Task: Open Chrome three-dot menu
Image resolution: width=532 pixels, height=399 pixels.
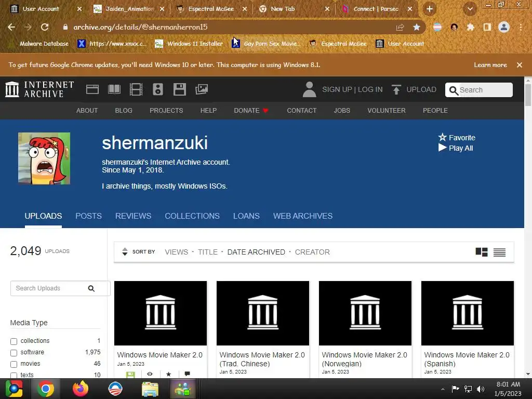Action: click(521, 27)
